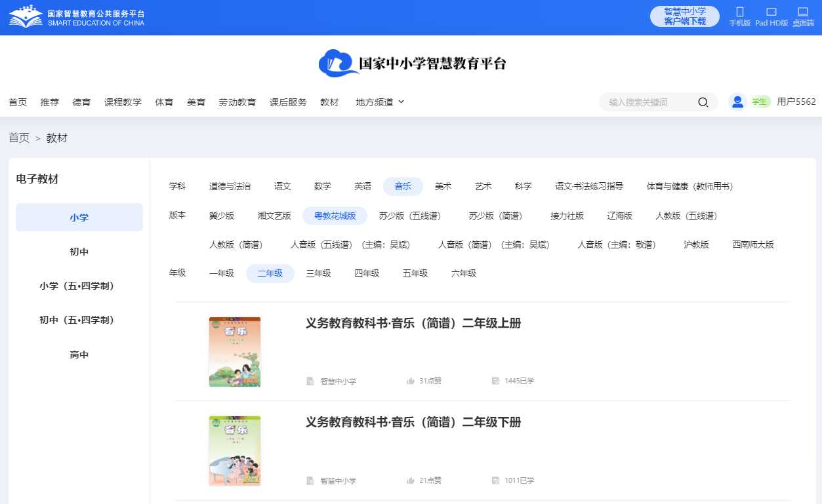The image size is (822, 504).
Task: Expand the 地方频道 dropdown
Action: pyautogui.click(x=380, y=102)
